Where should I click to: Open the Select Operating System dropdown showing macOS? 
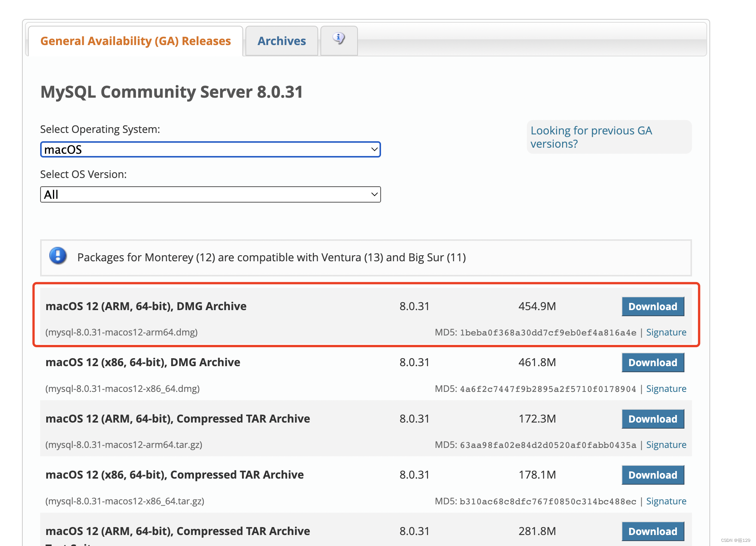coord(210,150)
